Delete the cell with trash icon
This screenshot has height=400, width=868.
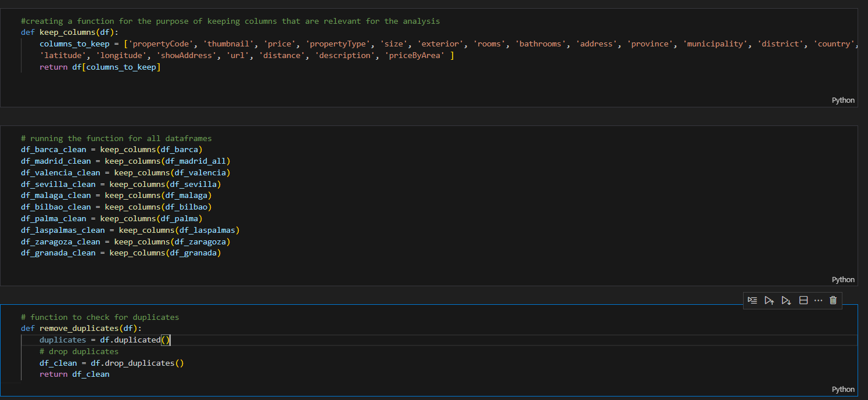pos(833,300)
